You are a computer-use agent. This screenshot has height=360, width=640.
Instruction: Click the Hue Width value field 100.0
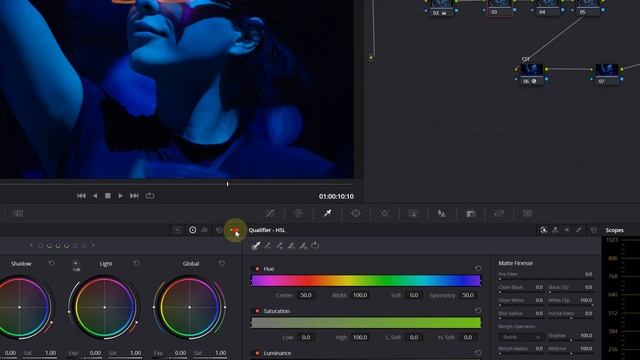coord(360,295)
